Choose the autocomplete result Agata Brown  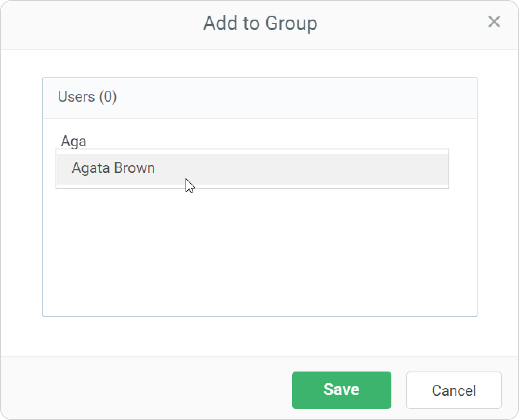[x=114, y=169]
